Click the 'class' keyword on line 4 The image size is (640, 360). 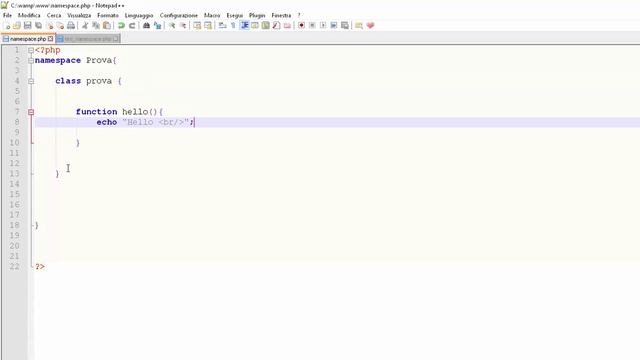[x=68, y=81]
